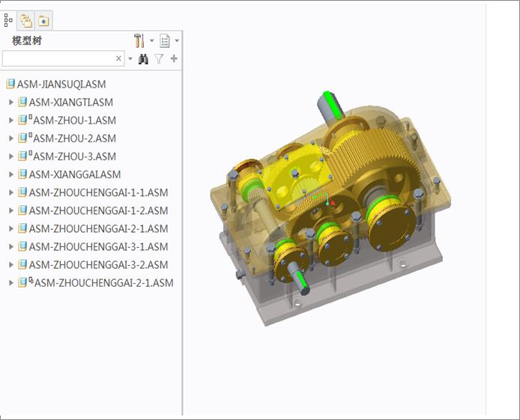Select ASM-ZHOUCHENGGAI-3-1.ASM in the tree
The image size is (520, 420).
pyautogui.click(x=98, y=247)
